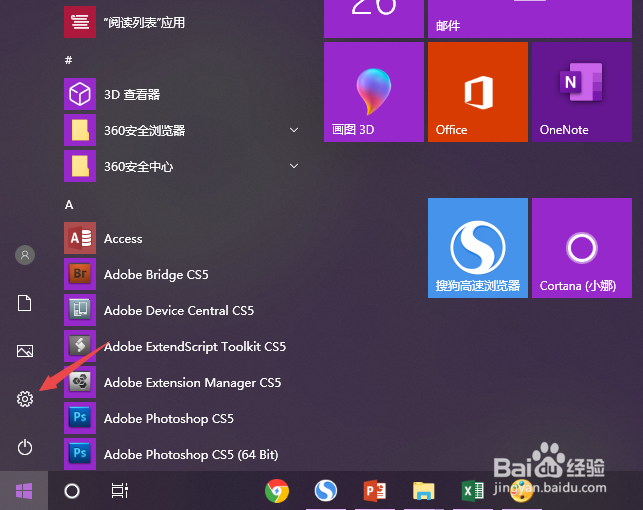Select "Adobe Photoshop CS5 (64 Bit)" label

(x=191, y=454)
